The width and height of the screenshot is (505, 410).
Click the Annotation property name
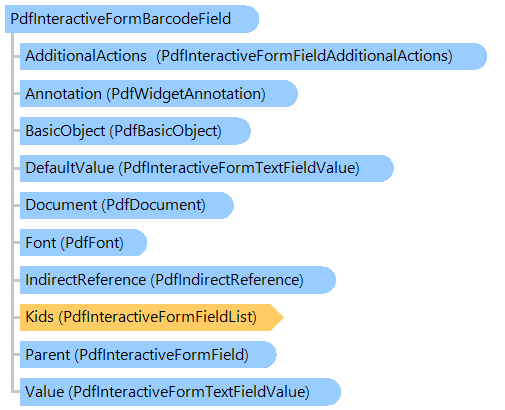[63, 94]
